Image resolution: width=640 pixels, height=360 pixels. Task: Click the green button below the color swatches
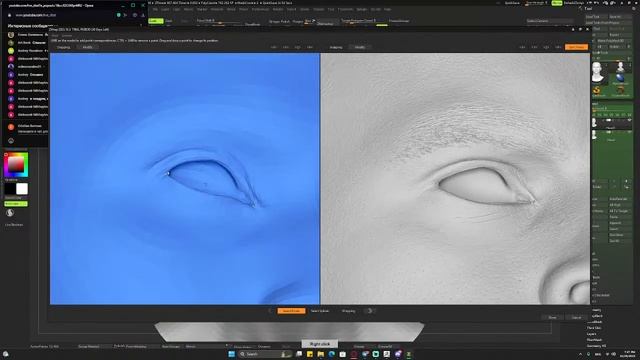(16, 204)
